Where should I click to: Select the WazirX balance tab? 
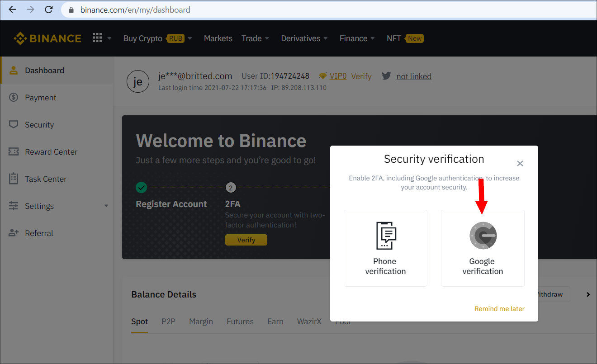point(309,321)
